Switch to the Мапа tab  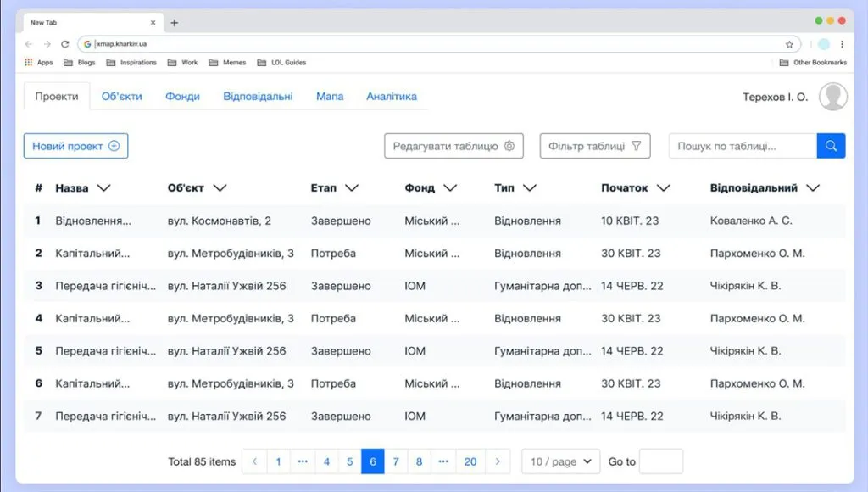(x=330, y=97)
